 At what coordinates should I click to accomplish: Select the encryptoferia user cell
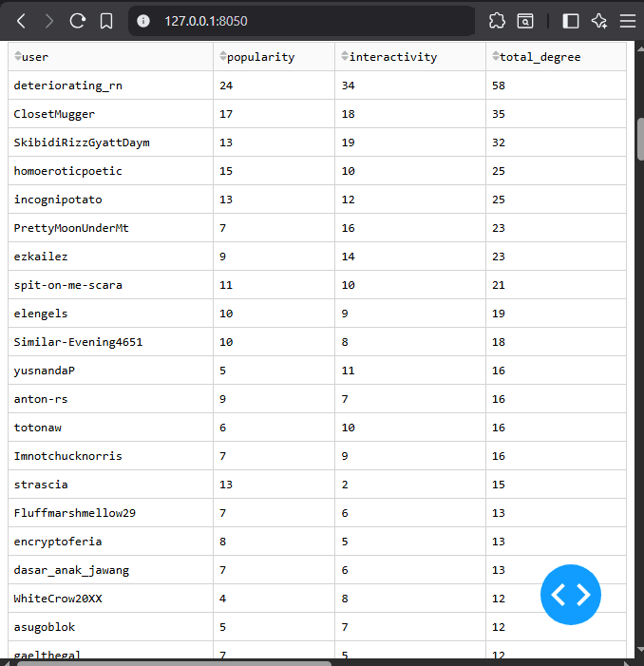click(x=110, y=542)
